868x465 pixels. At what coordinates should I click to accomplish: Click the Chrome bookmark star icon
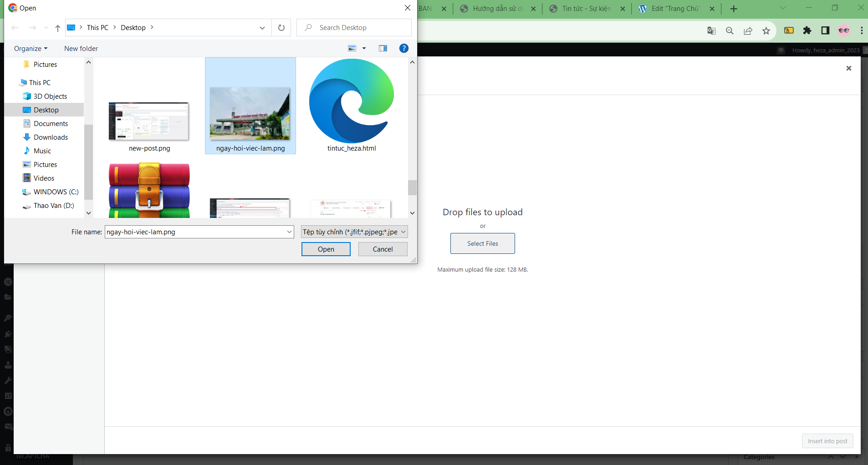coord(766,30)
